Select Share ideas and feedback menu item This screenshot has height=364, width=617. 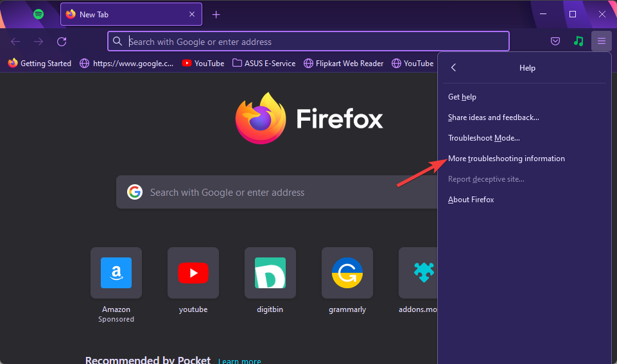click(x=524, y=117)
